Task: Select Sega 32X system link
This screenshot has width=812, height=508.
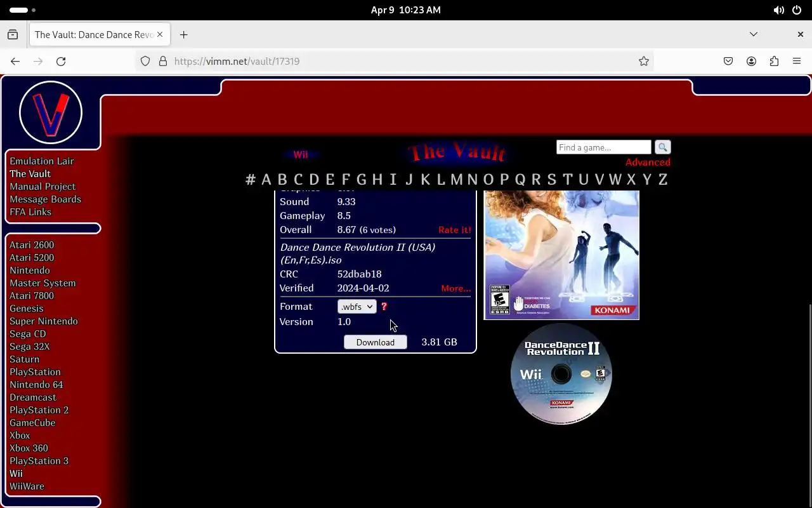Action: click(29, 346)
